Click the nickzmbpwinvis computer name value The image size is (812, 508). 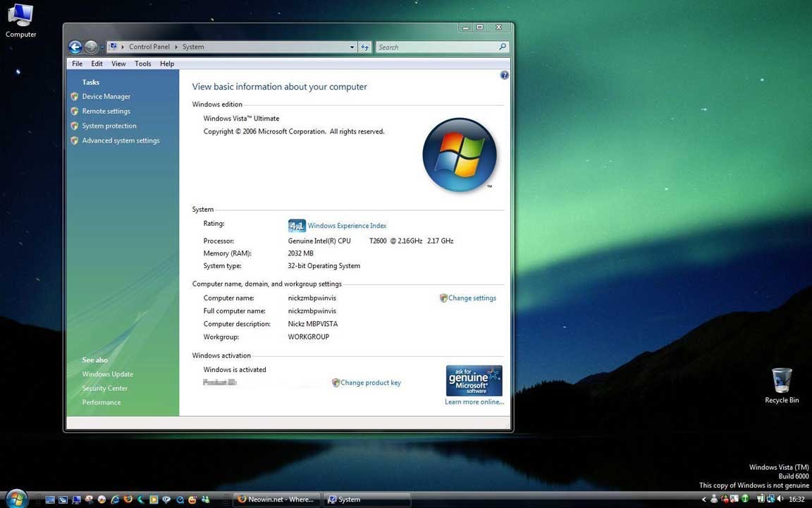pyautogui.click(x=312, y=298)
